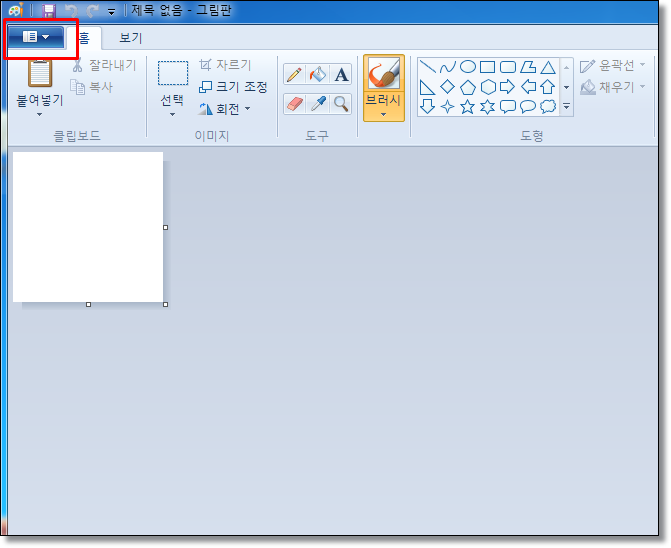
Task: Select the Rounded rectangle shape
Action: [508, 67]
